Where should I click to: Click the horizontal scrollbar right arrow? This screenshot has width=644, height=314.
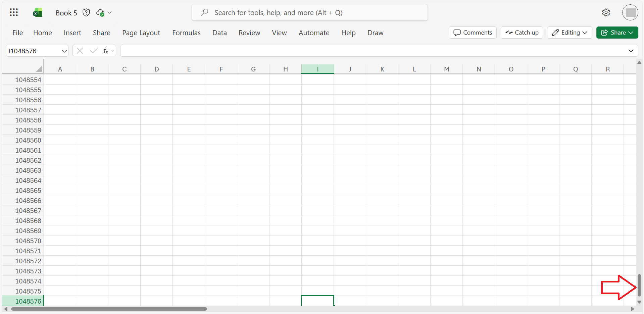point(632,309)
